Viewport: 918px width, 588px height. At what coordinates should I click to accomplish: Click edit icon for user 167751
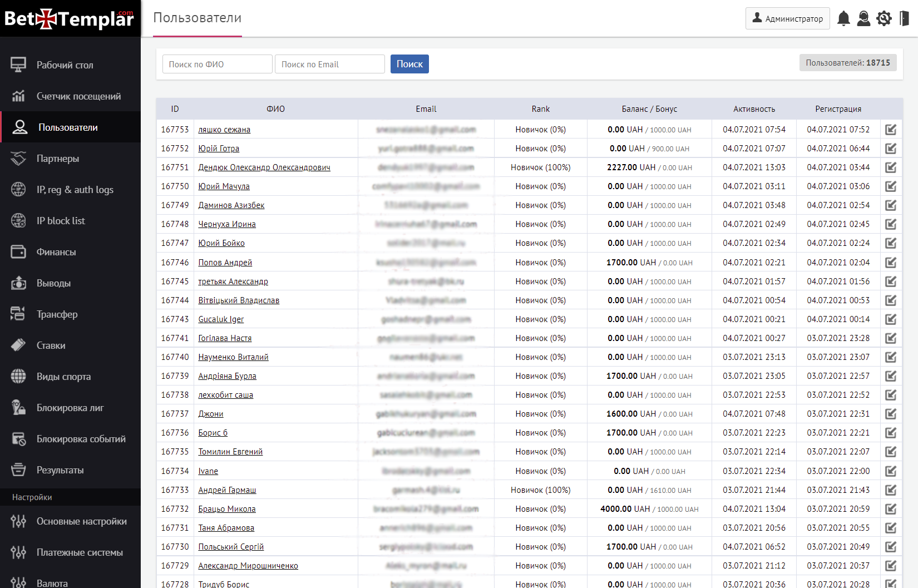point(891,167)
